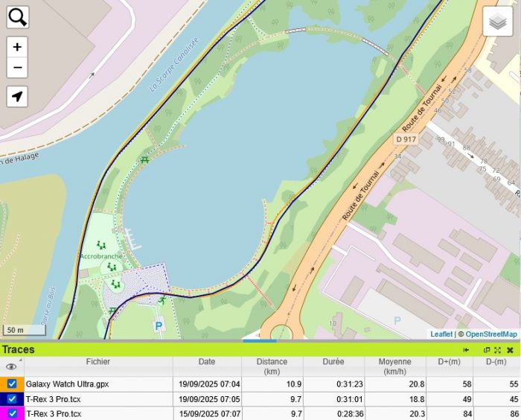
Task: Zoom in on the map
Action: click(17, 47)
